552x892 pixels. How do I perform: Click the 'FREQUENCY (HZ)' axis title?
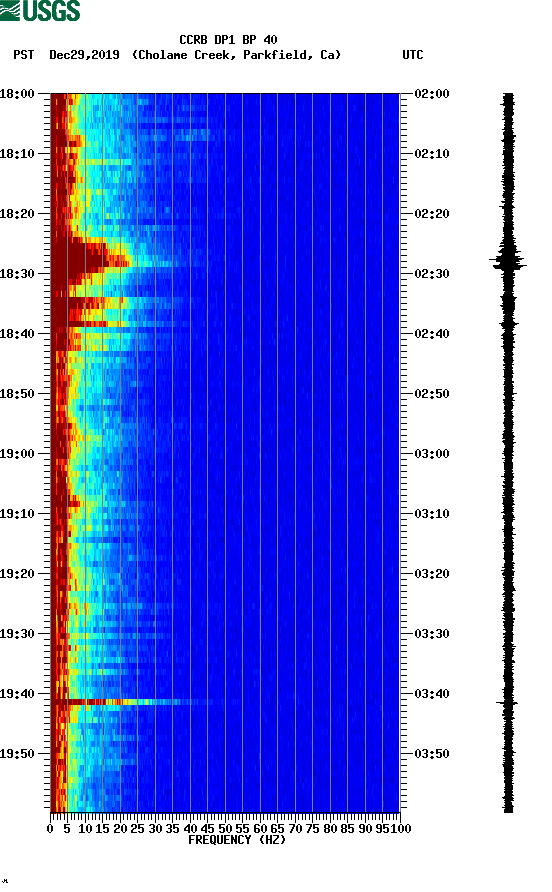point(237,840)
